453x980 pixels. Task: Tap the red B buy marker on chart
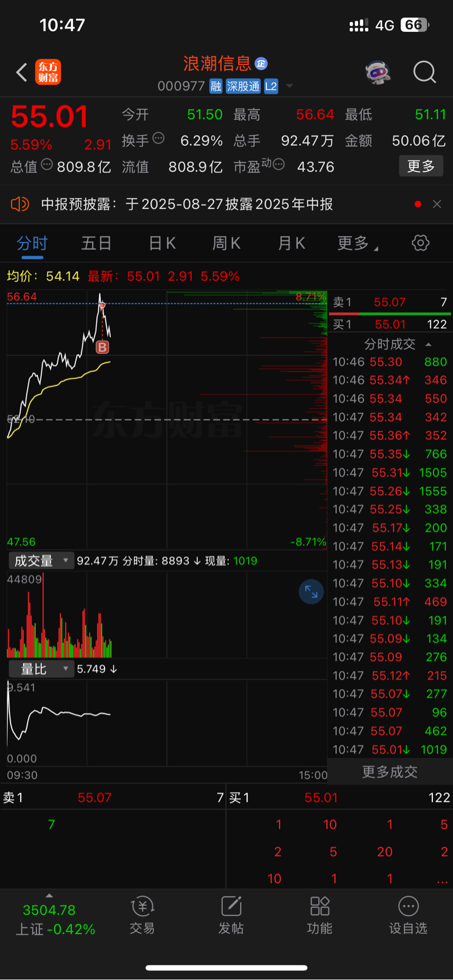coord(103,347)
